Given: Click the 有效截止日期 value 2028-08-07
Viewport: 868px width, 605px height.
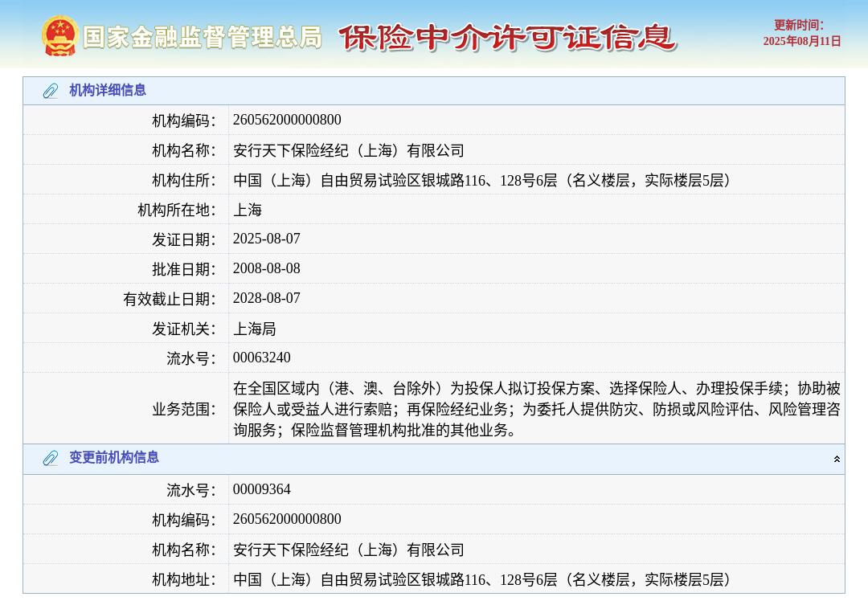Looking at the screenshot, I should tap(266, 298).
